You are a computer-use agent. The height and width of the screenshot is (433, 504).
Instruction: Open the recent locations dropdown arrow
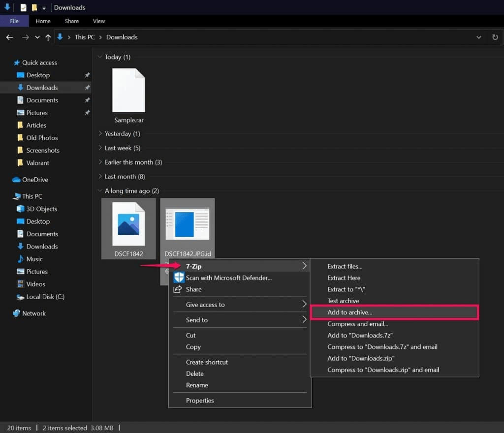37,37
